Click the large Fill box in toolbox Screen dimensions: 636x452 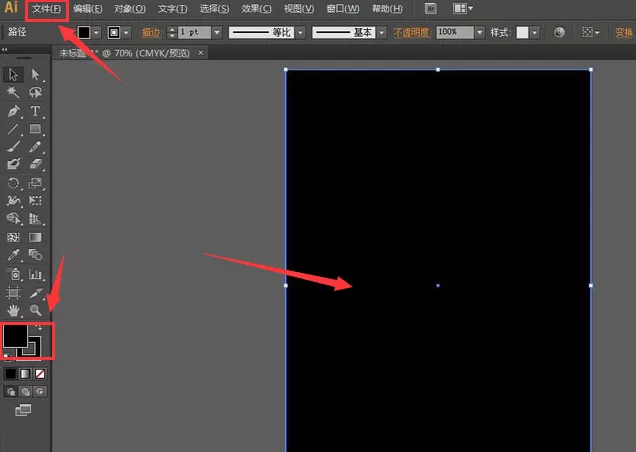pos(15,336)
